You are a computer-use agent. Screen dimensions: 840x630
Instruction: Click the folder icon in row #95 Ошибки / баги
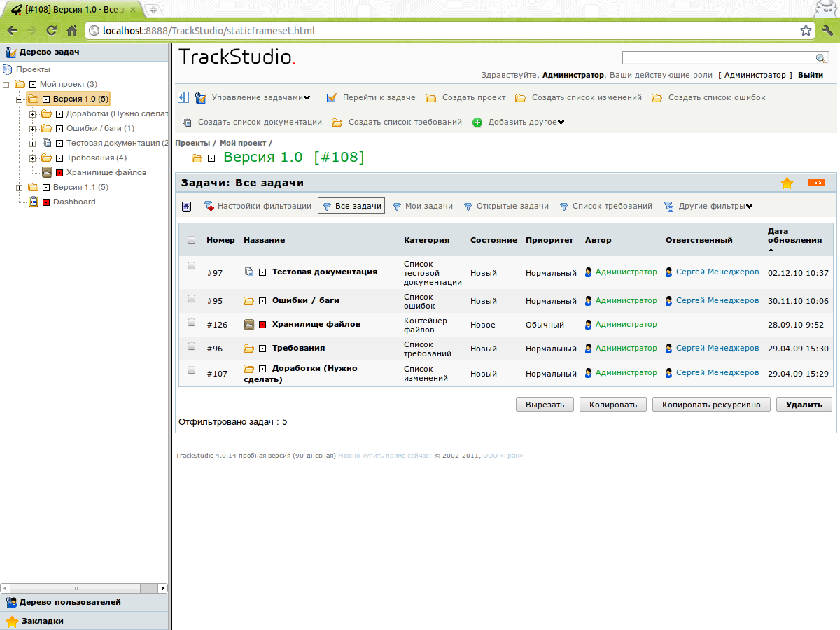(x=248, y=301)
